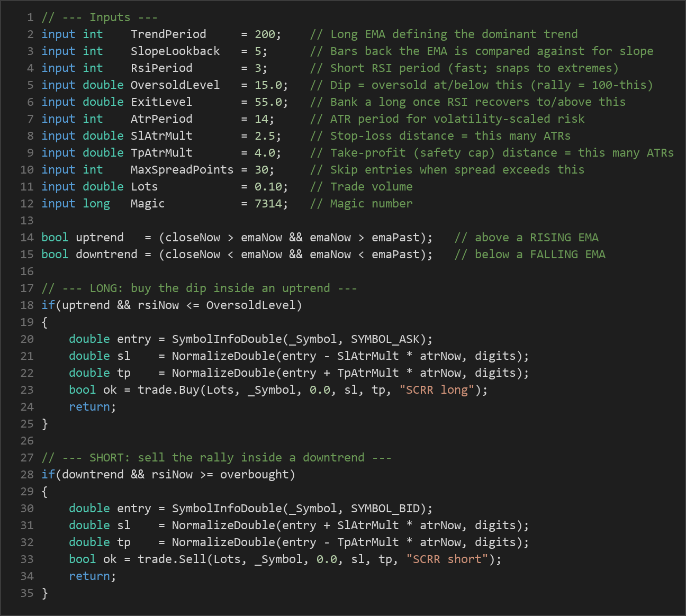
Task: Click trade.Sell call on line 33
Action: (172, 559)
